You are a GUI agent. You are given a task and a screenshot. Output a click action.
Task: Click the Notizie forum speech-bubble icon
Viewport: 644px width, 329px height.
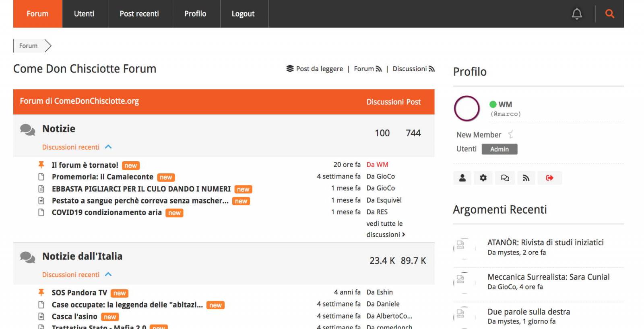point(28,130)
